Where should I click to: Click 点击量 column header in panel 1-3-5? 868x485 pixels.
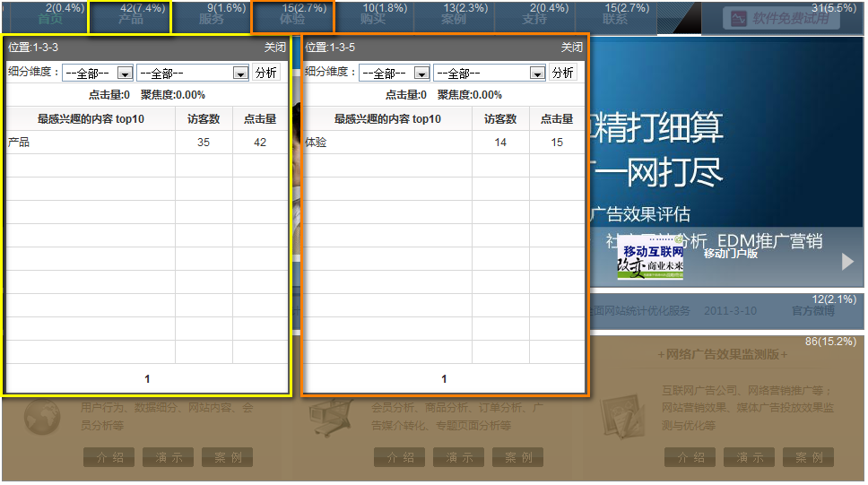click(x=557, y=119)
